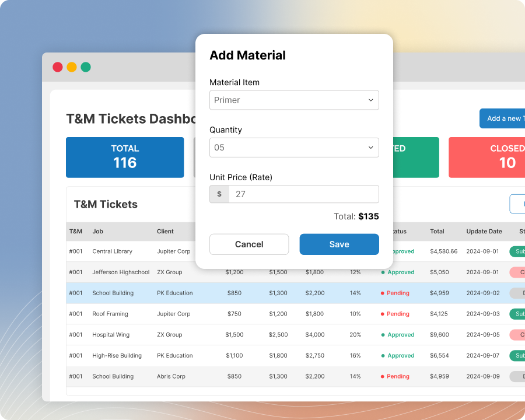Viewport: 525px width, 420px height.
Task: Click the T&M Tickets Dashboard heading
Action: click(x=131, y=119)
